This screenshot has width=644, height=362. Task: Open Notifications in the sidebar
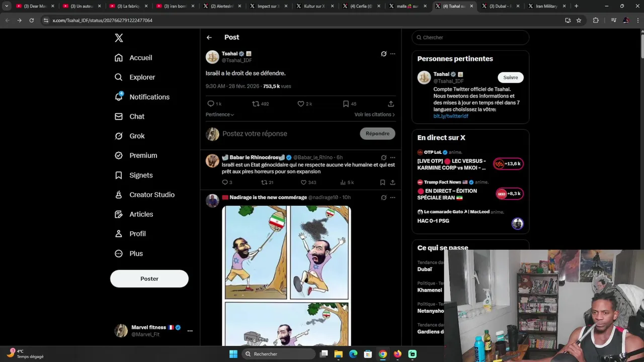(142, 97)
